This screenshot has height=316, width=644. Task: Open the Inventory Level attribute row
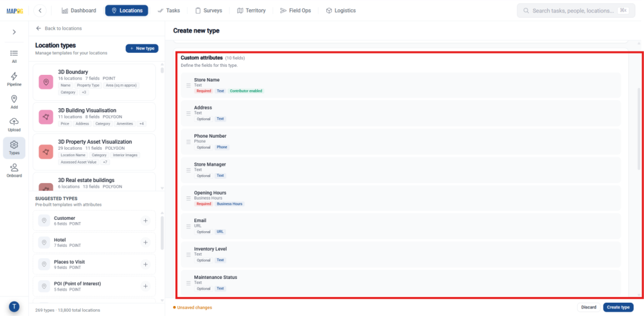point(401,254)
